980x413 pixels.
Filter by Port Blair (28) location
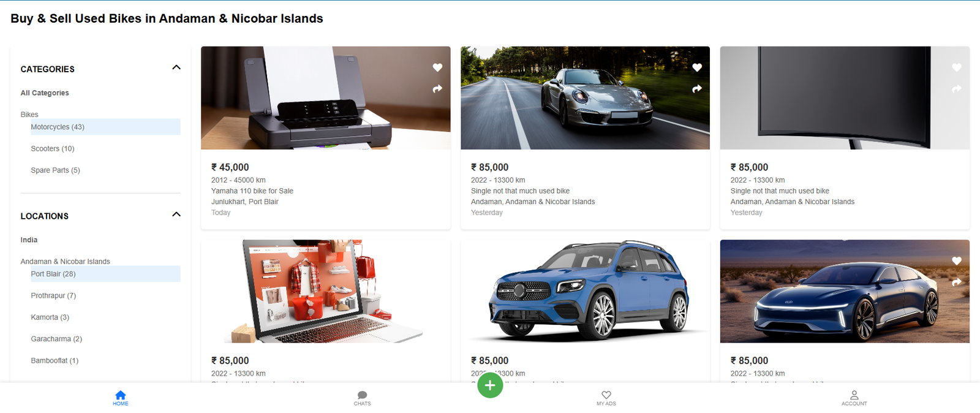point(53,274)
